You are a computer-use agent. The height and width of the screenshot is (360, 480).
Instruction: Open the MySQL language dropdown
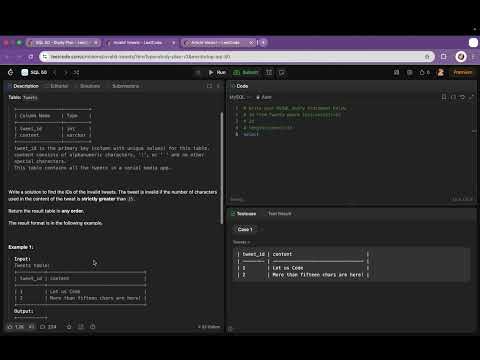[x=239, y=97]
